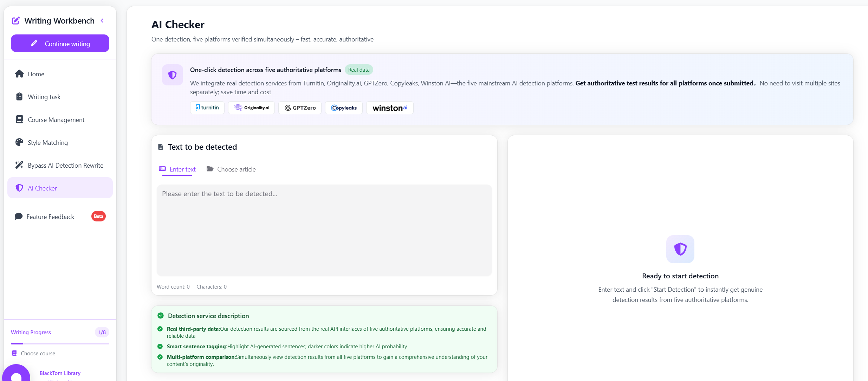Click the Writing Progress bar
This screenshot has width=868, height=381.
[x=60, y=343]
